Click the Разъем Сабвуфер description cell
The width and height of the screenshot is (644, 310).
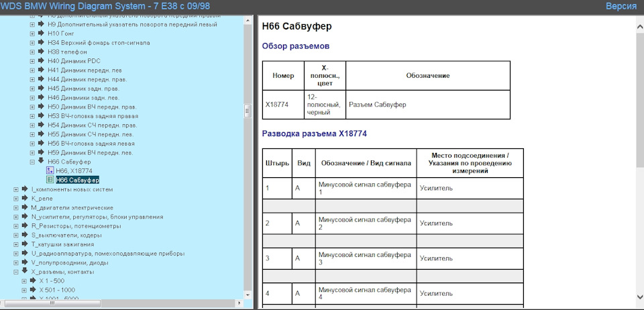click(x=428, y=105)
